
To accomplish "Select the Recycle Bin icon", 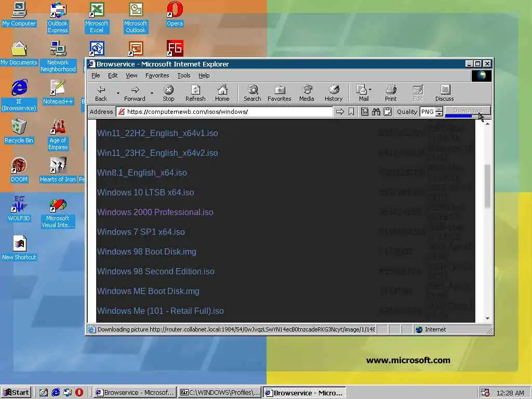I will coord(19,131).
